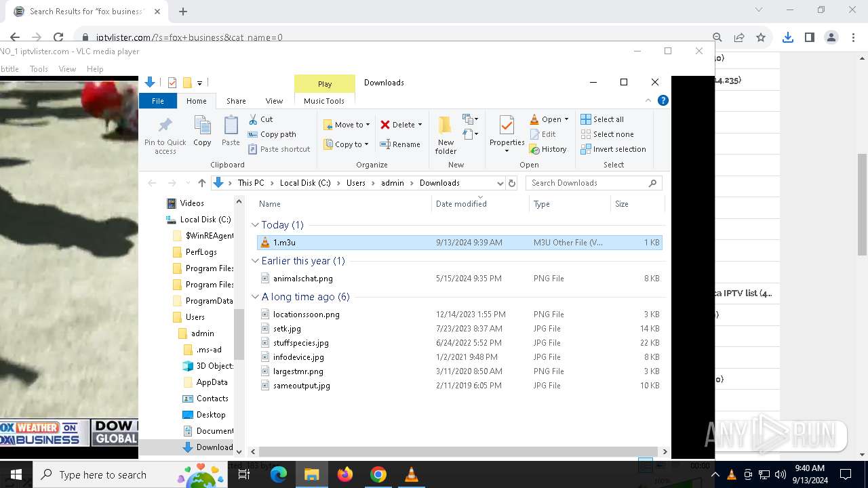The image size is (868, 488).
Task: Expand the Open dropdown arrow in ribbon
Action: [x=566, y=119]
